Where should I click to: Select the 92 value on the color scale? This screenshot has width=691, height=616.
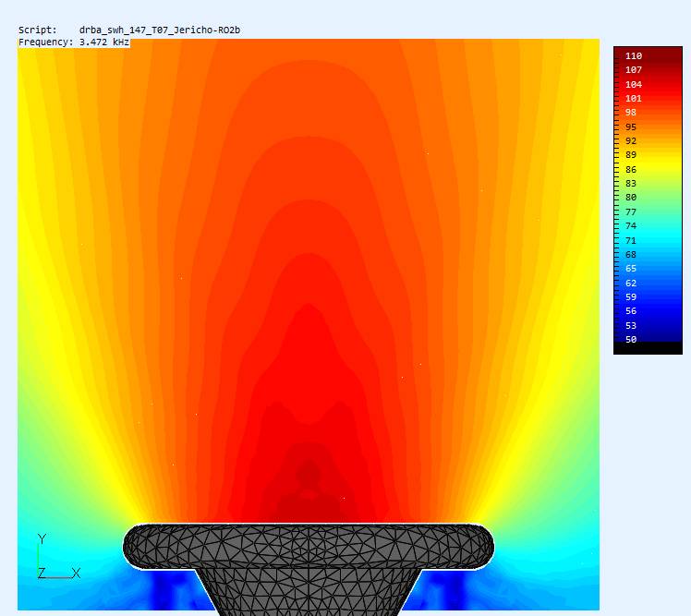631,141
